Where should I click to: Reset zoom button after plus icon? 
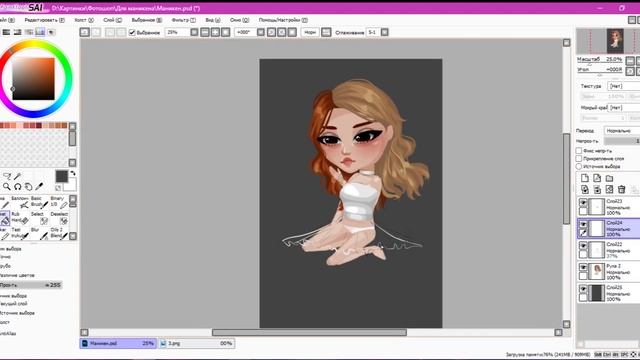click(225, 32)
